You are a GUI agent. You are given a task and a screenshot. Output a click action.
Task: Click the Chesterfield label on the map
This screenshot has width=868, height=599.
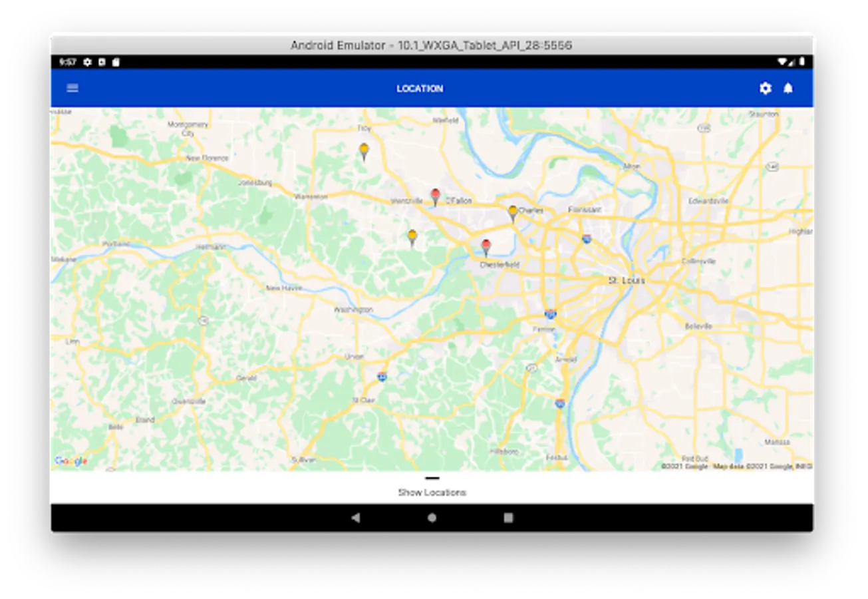[500, 264]
